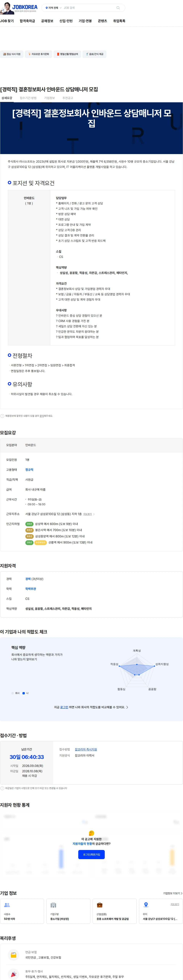Open the 지역 전체 region dropdown
Image resolution: width=183 pixels, height=980 pixels.
(53, 8)
